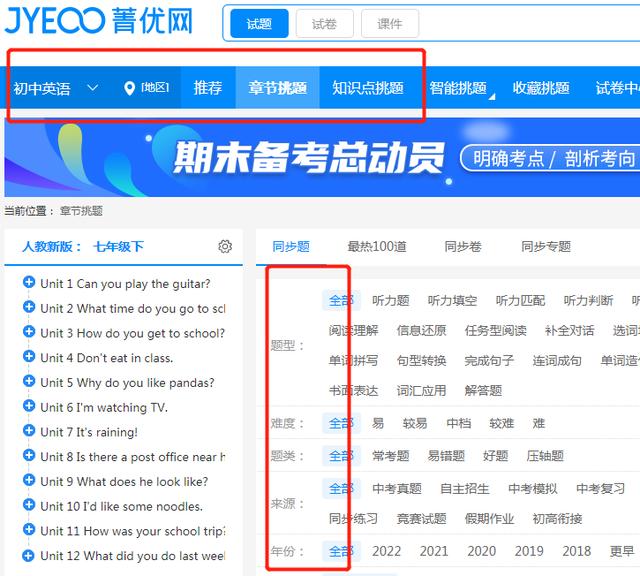Expand Unit 5 Why do you like pandas
640x576 pixels.
(x=29, y=381)
